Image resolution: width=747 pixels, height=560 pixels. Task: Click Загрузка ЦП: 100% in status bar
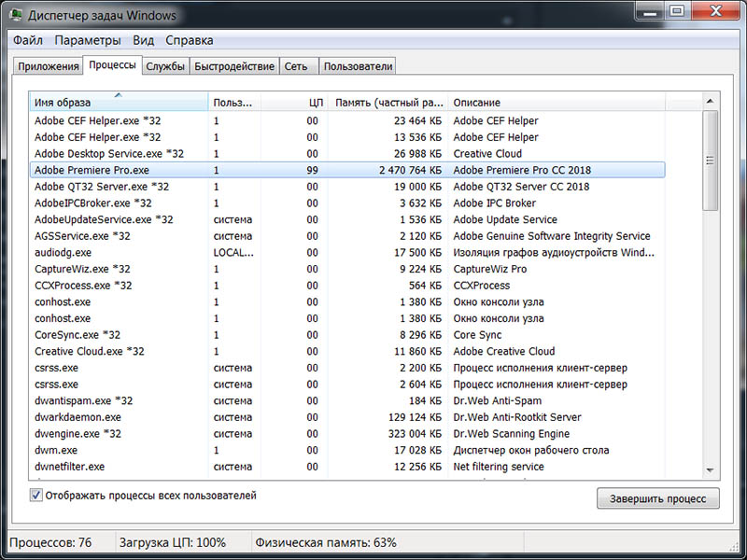(x=173, y=542)
